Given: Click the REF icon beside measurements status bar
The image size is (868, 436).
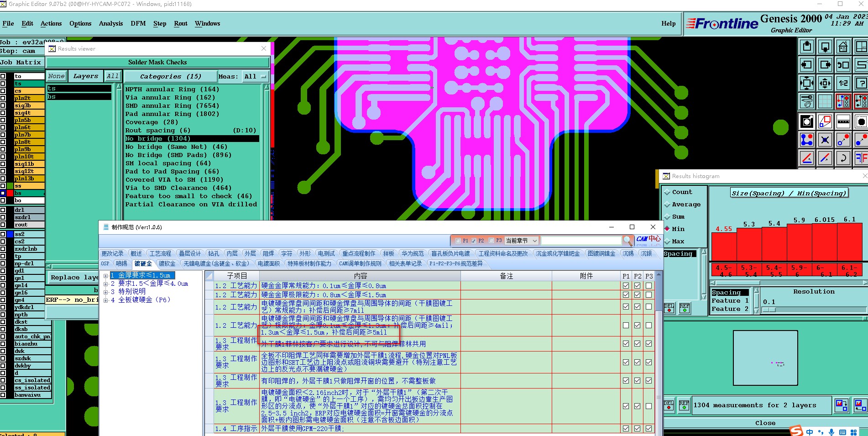Looking at the screenshot, I should [684, 405].
